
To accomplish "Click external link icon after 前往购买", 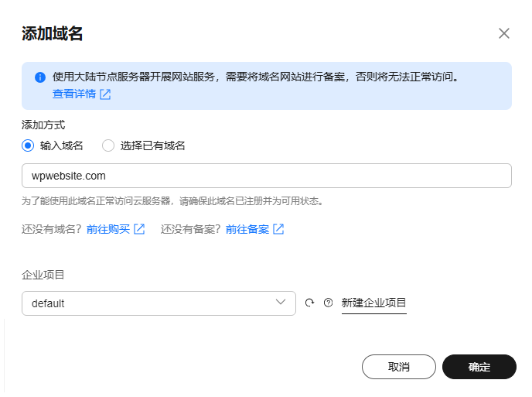I will [x=139, y=229].
